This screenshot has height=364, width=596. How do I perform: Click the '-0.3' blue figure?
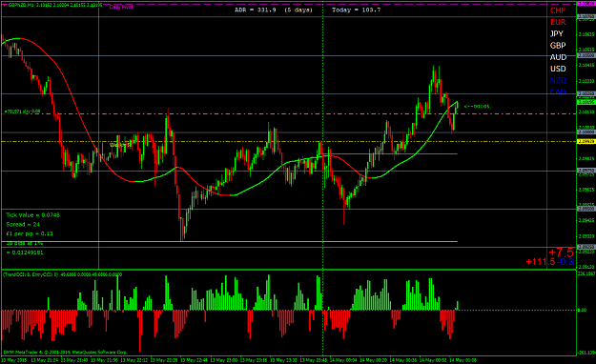565,262
